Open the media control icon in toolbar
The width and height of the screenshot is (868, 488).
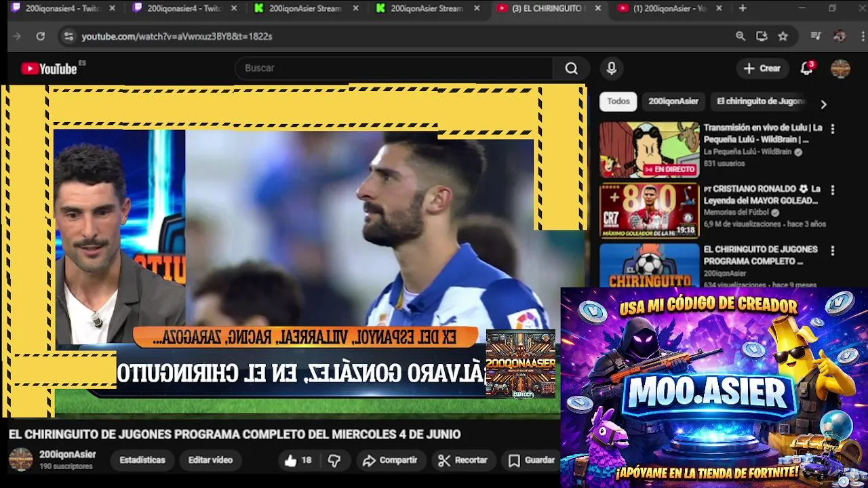[x=816, y=36]
